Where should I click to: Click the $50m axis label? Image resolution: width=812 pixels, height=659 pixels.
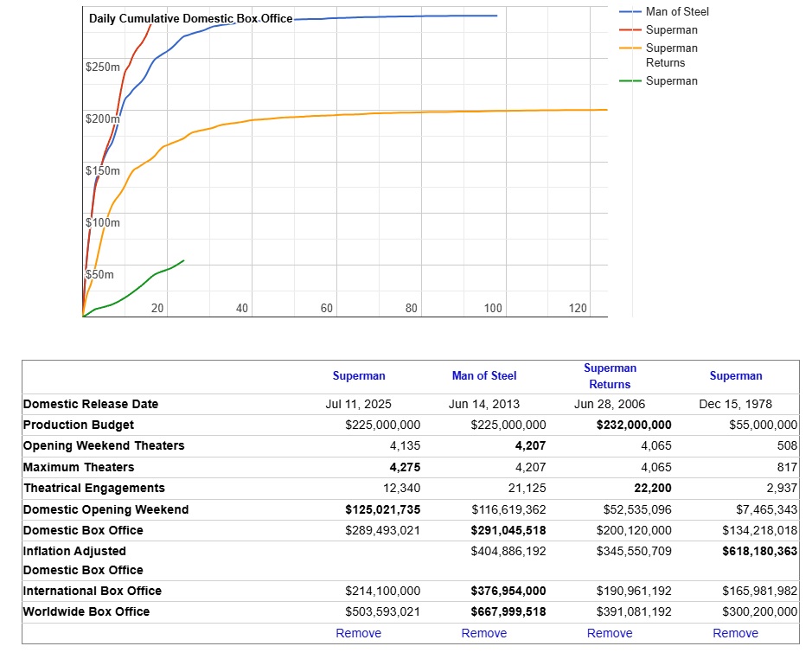pos(99,274)
